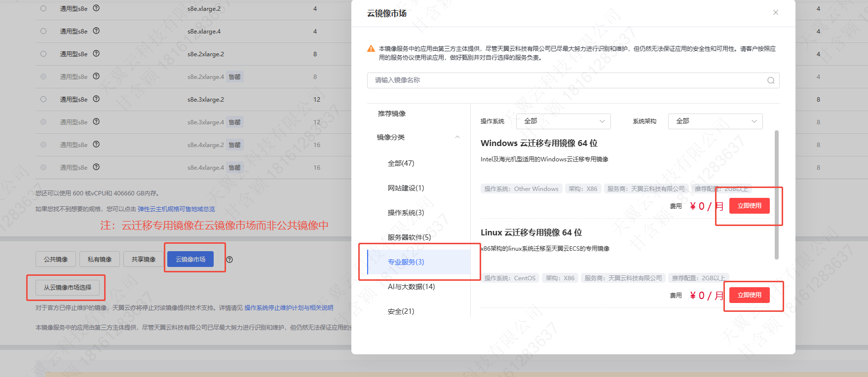Select the s8e.3xlarge.2 radio button
This screenshot has height=377, width=868.
[43, 99]
